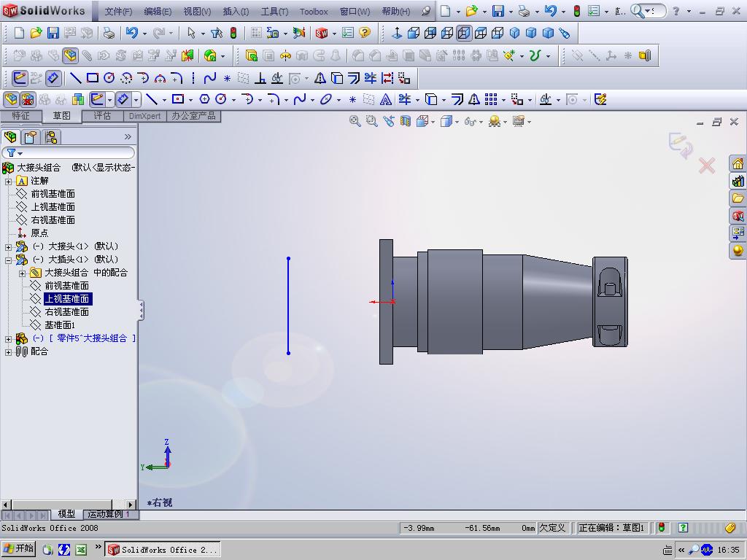Expand the 注解 tree node
The height and width of the screenshot is (560, 747).
point(9,182)
